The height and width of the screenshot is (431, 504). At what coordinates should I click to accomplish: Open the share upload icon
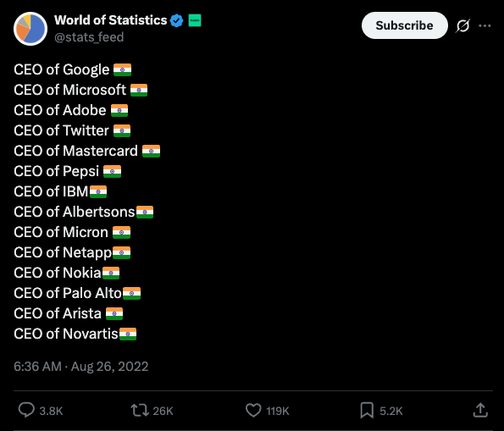point(480,410)
